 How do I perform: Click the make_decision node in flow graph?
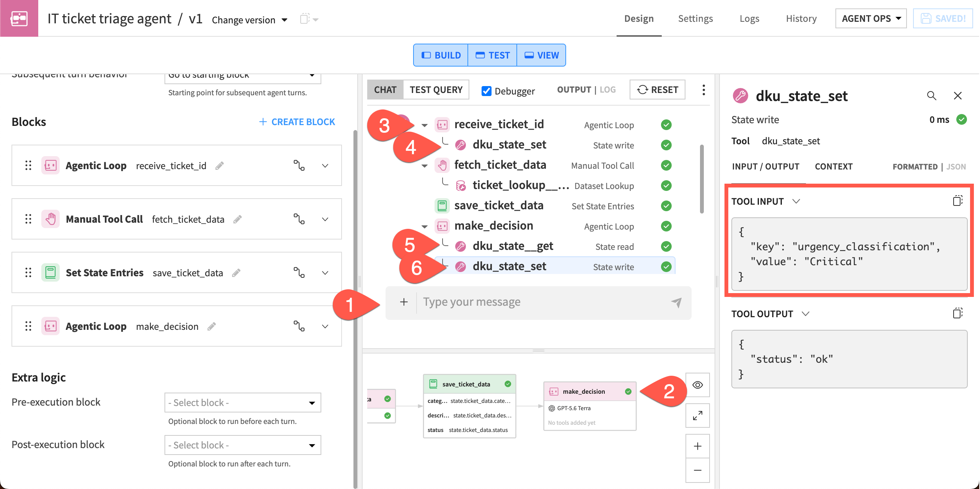[x=590, y=406]
